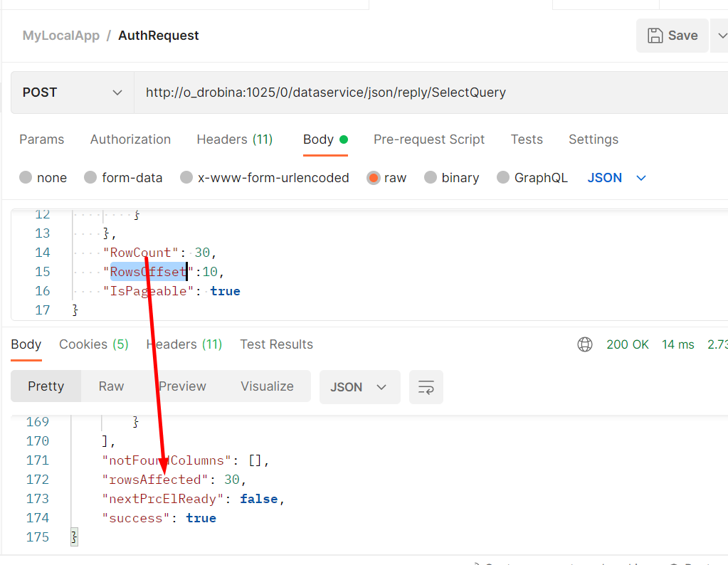Select the request Body tab
The width and height of the screenshot is (728, 565).
click(325, 139)
